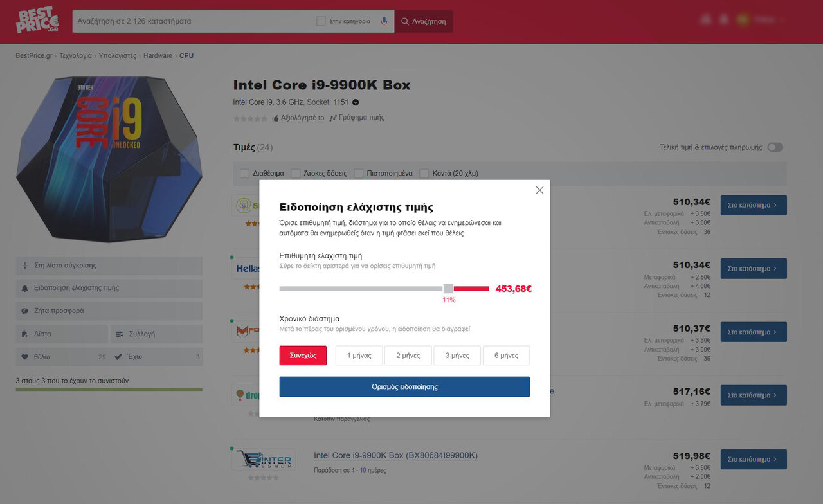The image size is (823, 504).
Task: Check the Διαθέσιμα filter
Action: pyautogui.click(x=244, y=173)
